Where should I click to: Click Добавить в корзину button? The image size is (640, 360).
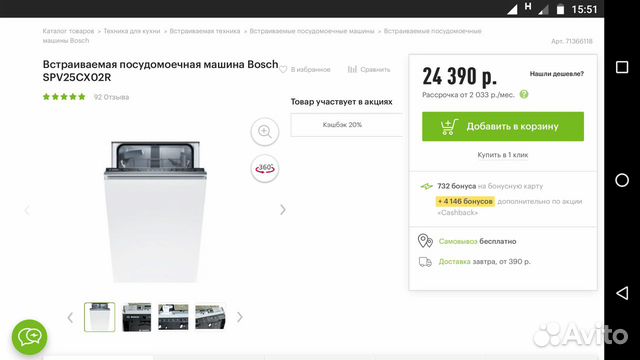point(503,127)
